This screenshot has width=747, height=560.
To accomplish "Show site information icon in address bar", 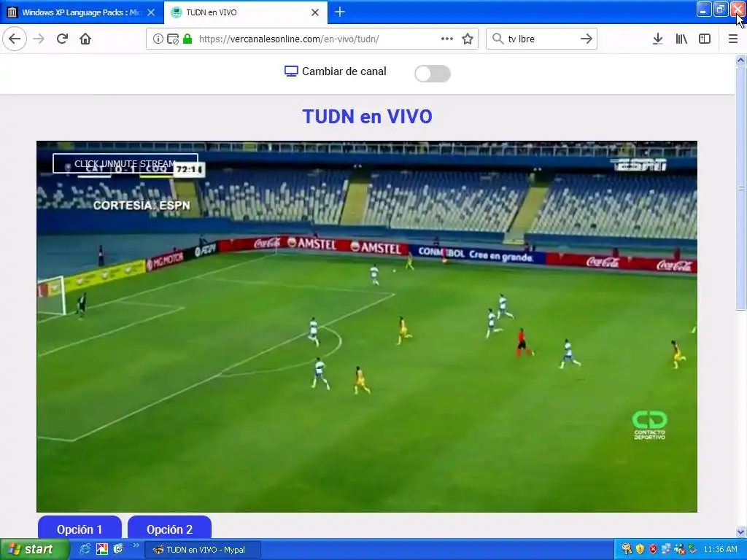I will (158, 39).
